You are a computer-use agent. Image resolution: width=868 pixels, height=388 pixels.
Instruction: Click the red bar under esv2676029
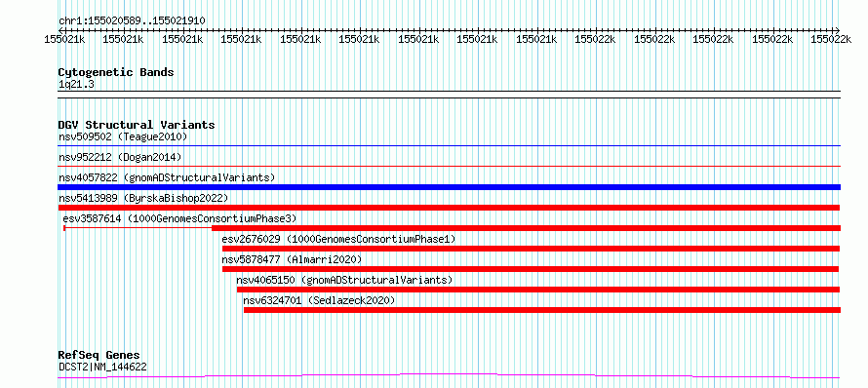tap(531, 249)
